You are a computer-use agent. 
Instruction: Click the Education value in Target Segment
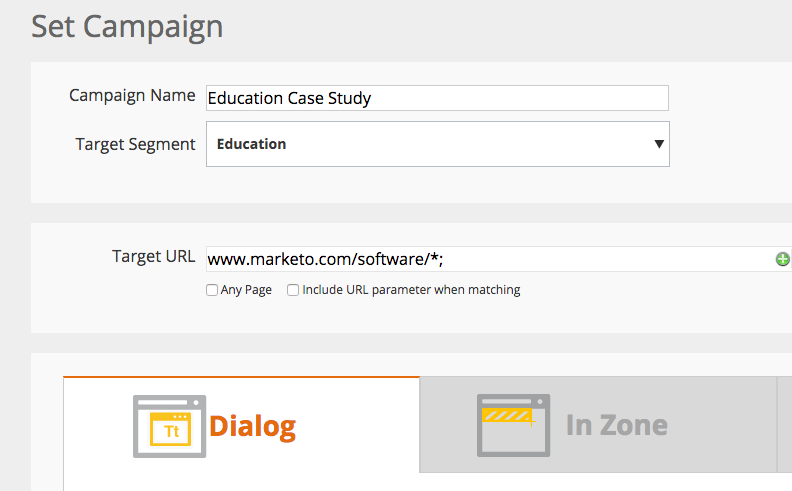click(x=252, y=144)
